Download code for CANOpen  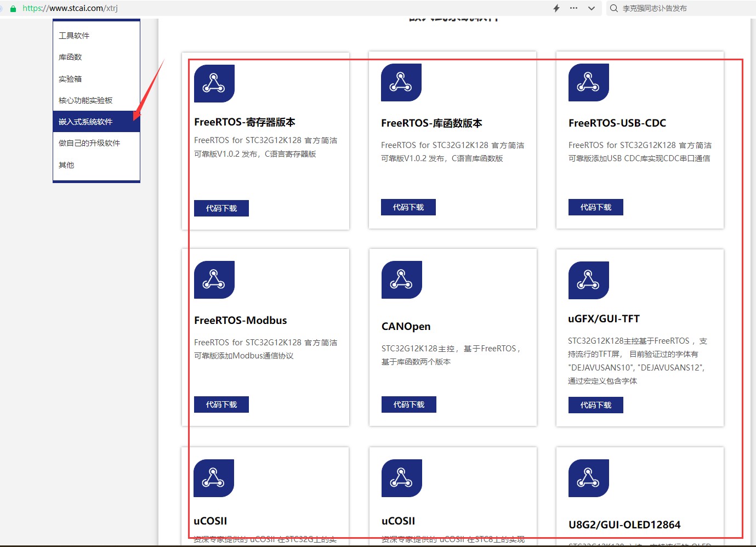[409, 404]
